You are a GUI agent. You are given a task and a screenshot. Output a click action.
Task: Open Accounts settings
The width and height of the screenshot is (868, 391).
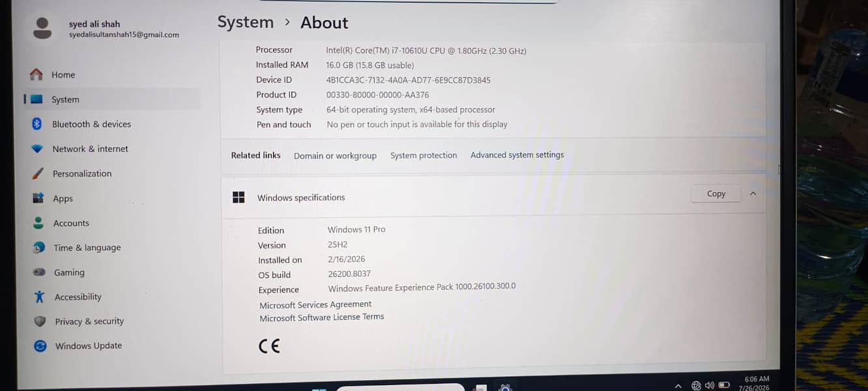click(x=71, y=224)
